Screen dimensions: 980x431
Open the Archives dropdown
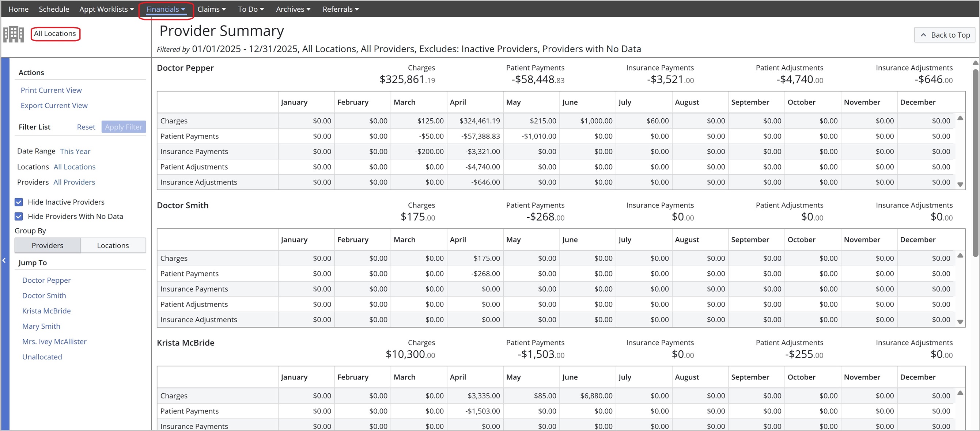pos(293,9)
